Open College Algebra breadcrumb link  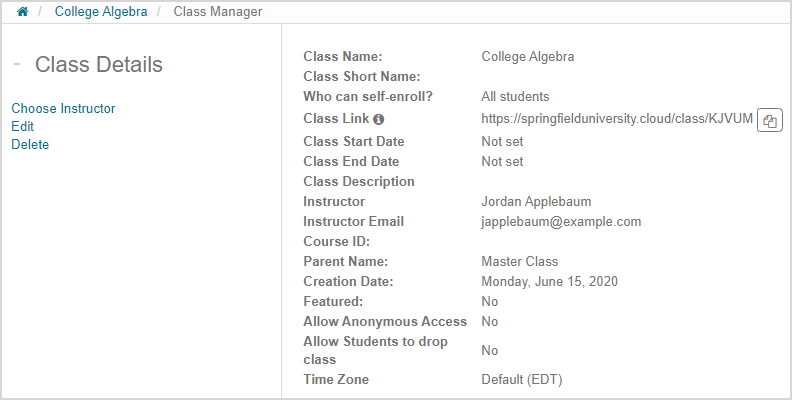(x=101, y=13)
